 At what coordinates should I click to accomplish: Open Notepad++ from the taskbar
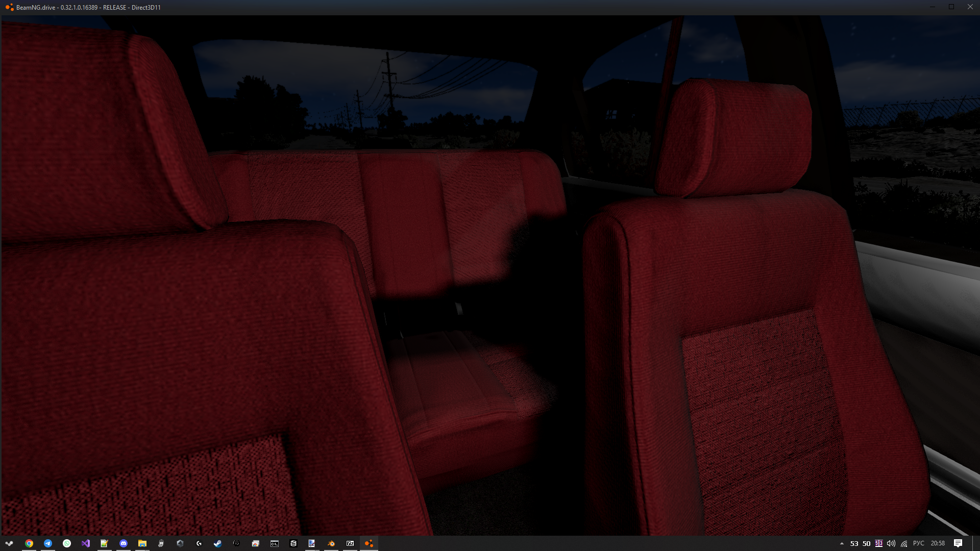coord(104,543)
